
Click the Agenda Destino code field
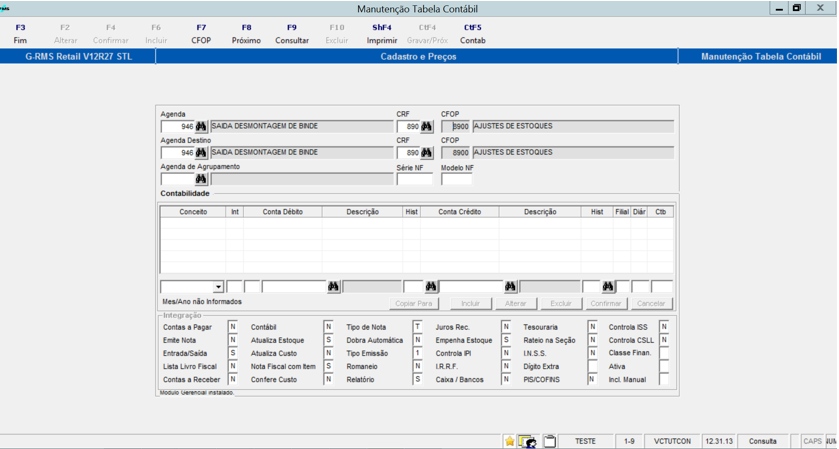[x=178, y=153]
